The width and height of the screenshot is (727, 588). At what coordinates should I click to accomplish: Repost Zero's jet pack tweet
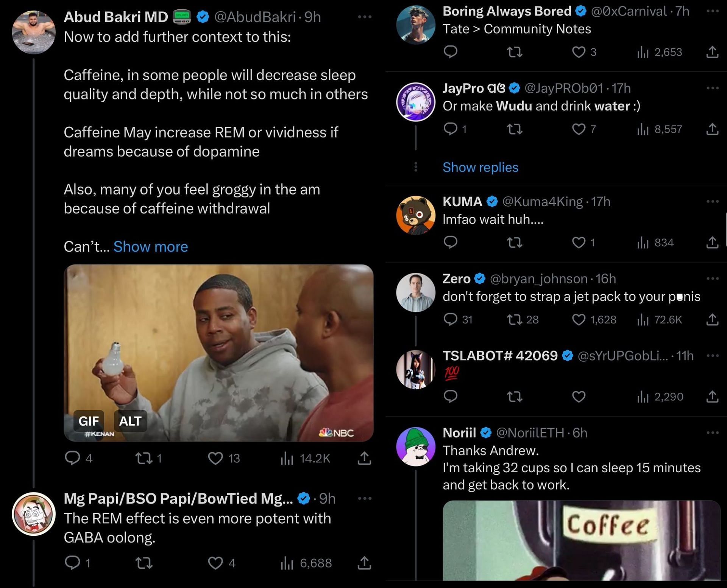coord(515,320)
